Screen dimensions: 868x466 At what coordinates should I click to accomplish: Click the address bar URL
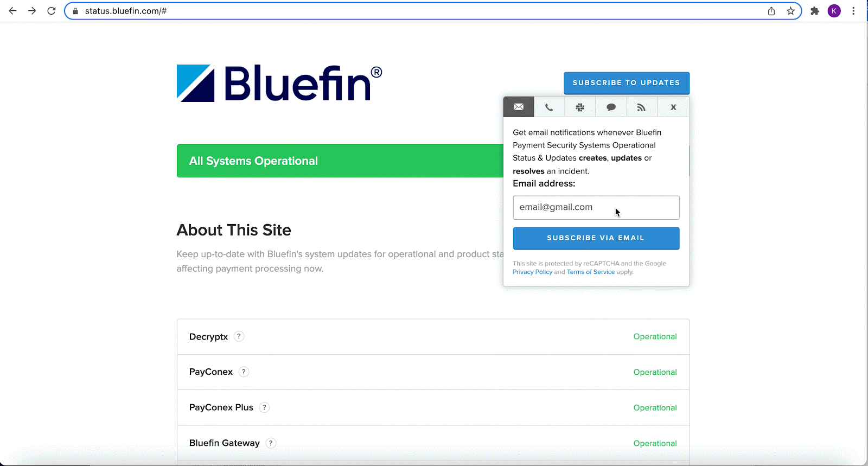(x=126, y=11)
